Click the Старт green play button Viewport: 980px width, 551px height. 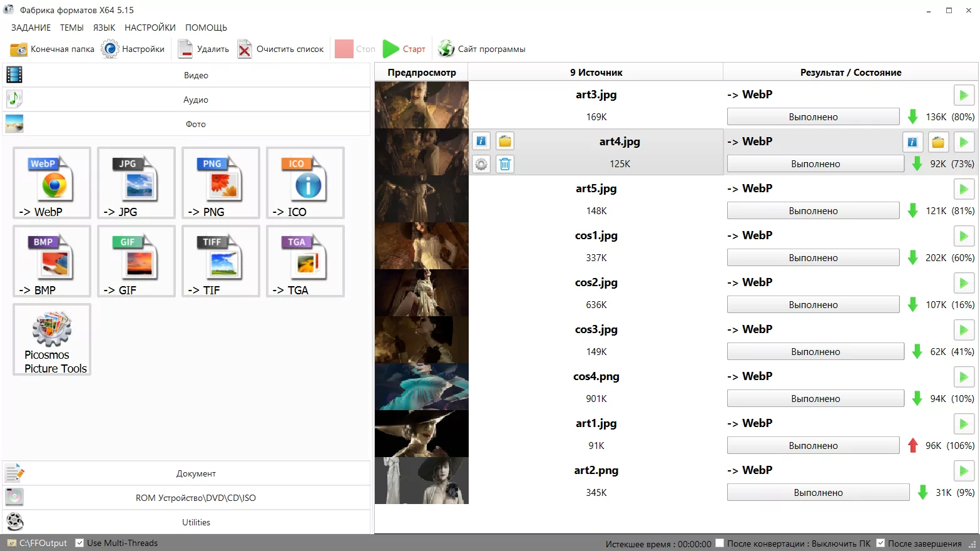(x=404, y=49)
